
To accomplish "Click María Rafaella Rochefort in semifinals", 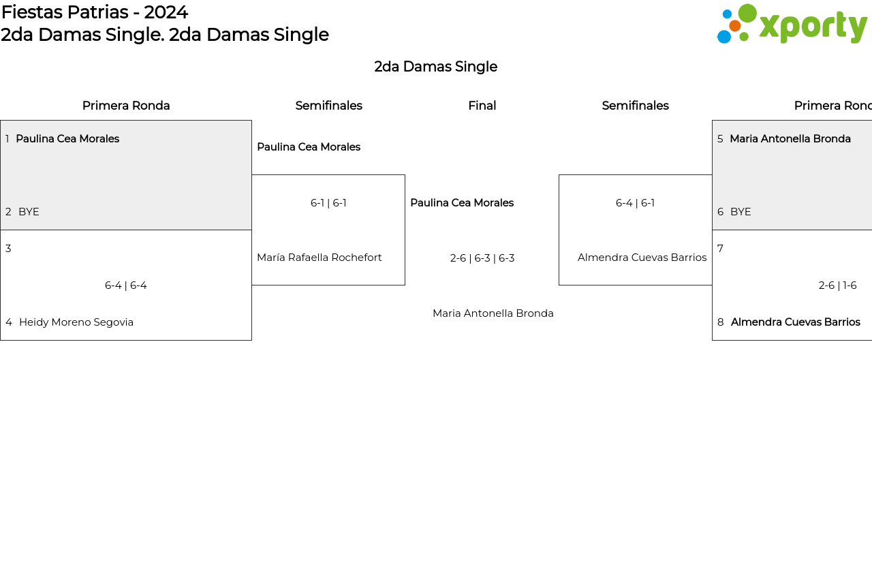I will click(x=319, y=258).
